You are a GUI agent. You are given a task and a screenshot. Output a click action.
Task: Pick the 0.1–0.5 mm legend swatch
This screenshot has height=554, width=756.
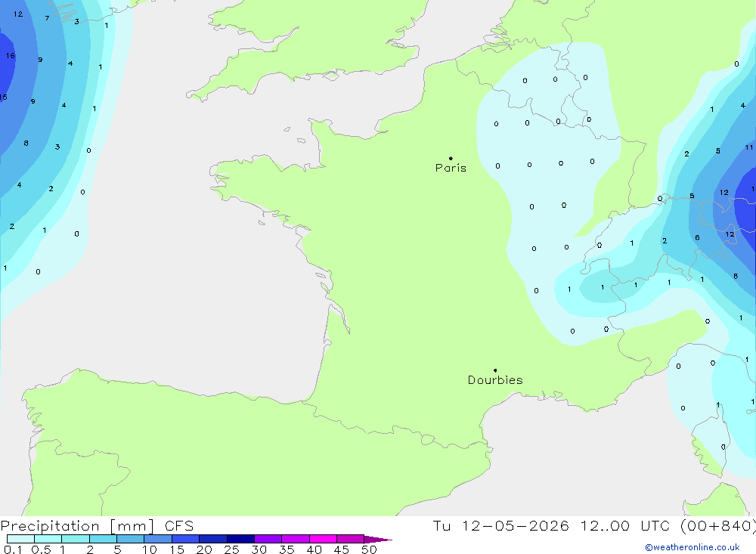tap(20, 539)
